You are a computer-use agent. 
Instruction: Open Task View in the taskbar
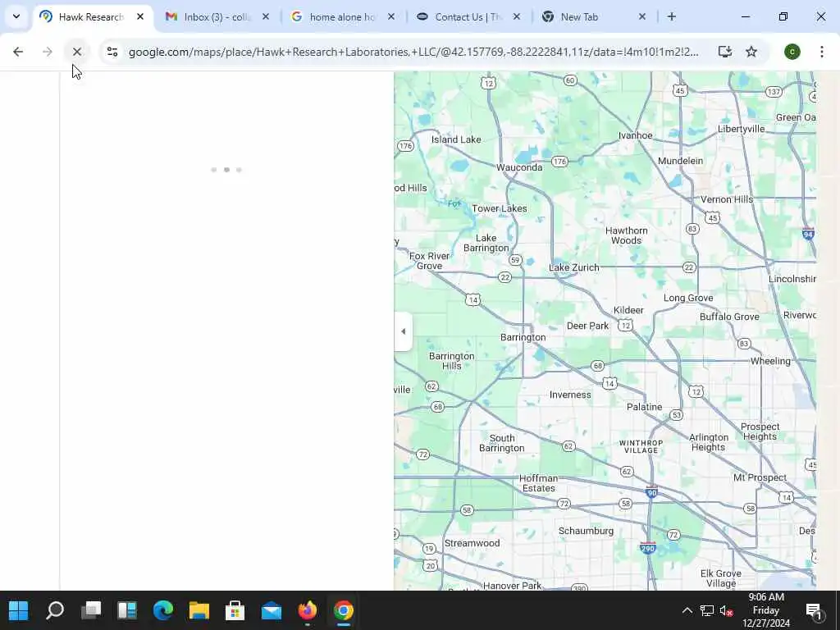tap(91, 610)
